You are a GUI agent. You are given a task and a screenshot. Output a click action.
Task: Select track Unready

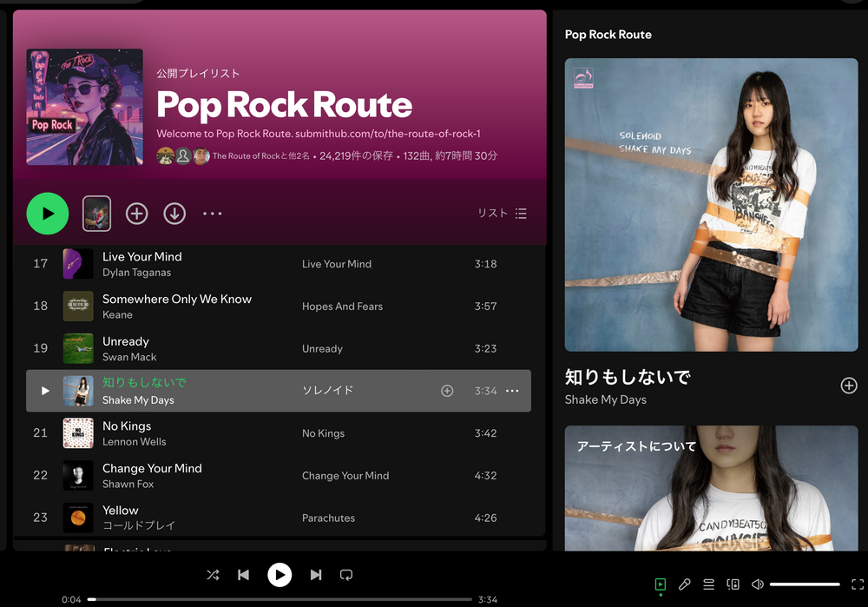pyautogui.click(x=126, y=342)
